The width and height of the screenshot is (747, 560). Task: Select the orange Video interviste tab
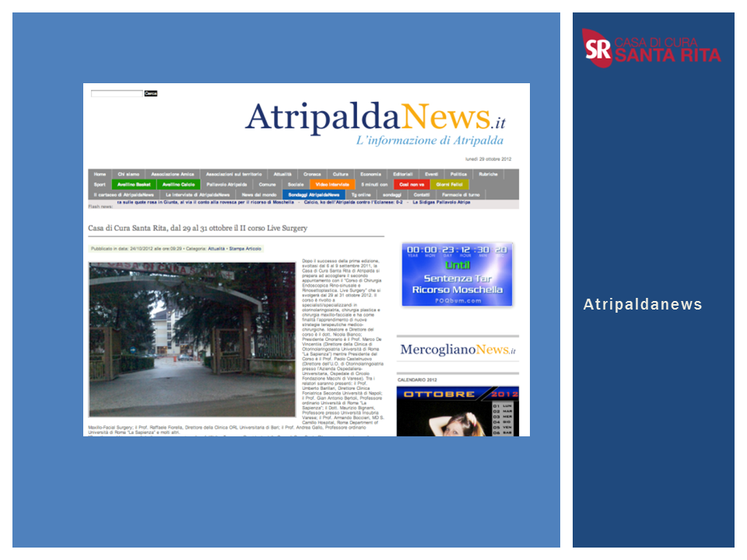(332, 184)
